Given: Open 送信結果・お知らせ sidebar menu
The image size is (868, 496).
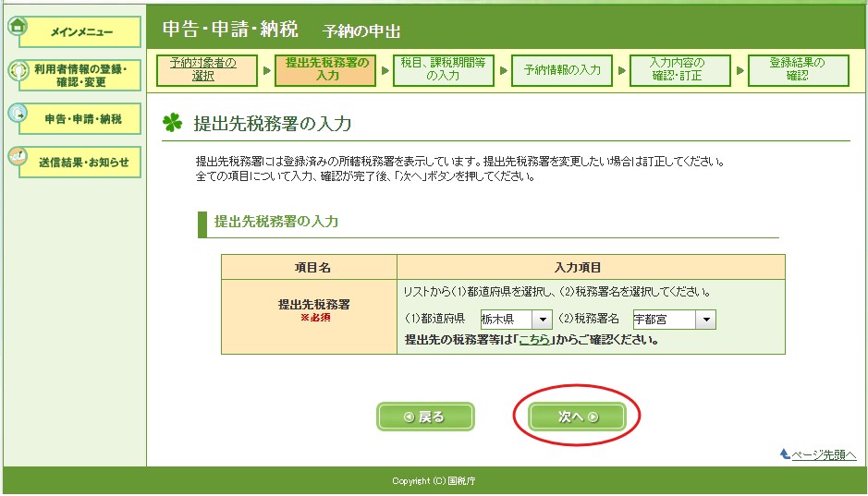Looking at the screenshot, I should click(80, 162).
